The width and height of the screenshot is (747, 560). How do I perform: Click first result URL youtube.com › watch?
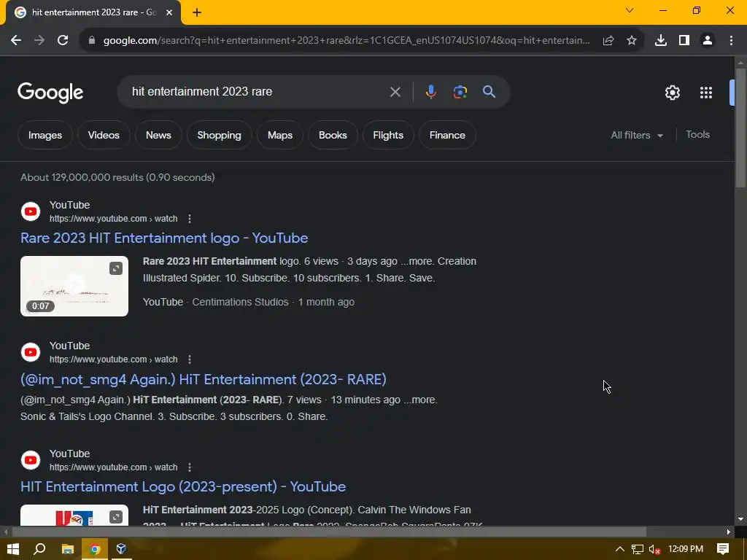[113, 219]
